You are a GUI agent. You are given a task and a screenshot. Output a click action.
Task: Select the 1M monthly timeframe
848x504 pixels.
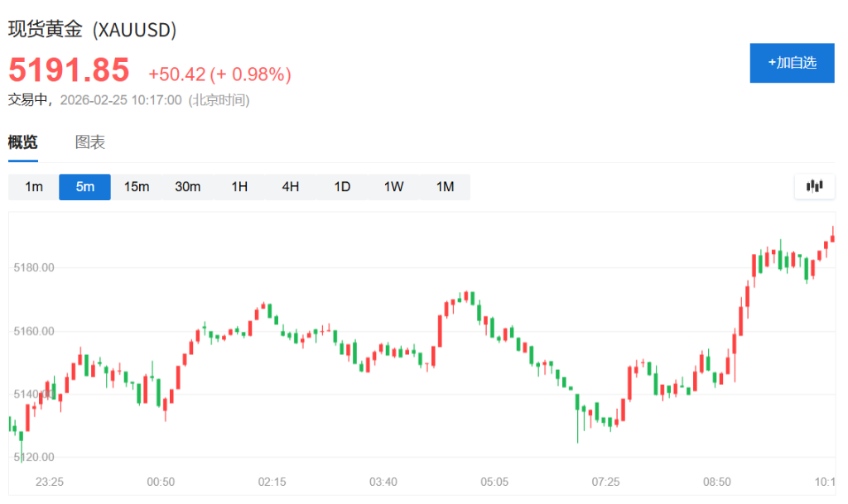pos(446,187)
